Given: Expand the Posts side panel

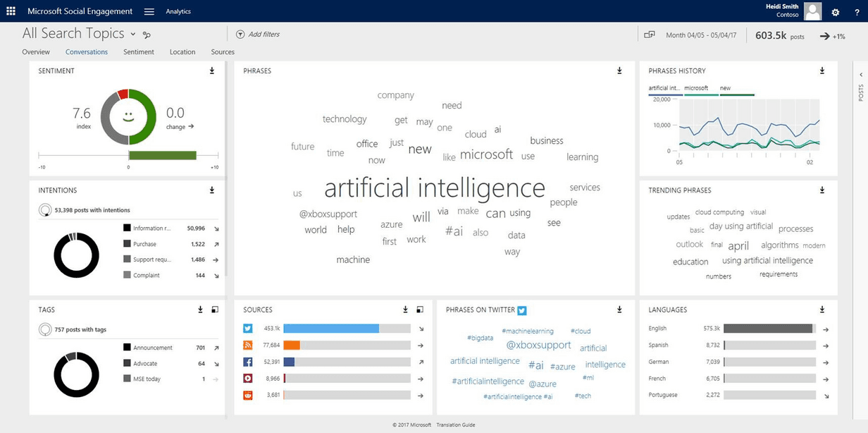Looking at the screenshot, I should (x=860, y=75).
